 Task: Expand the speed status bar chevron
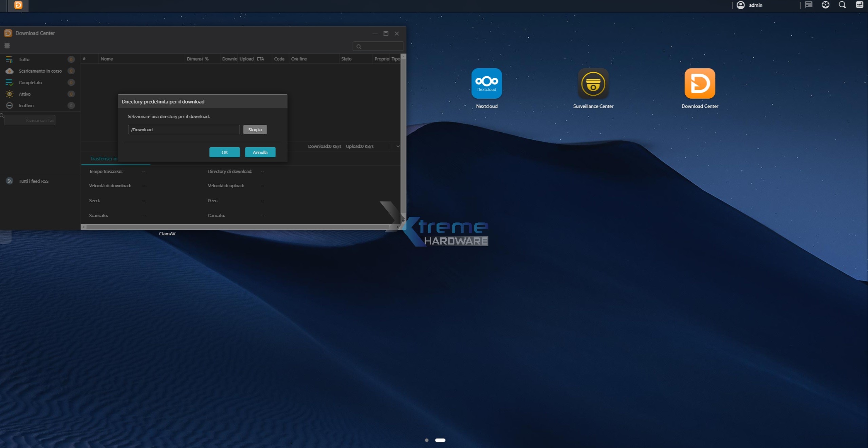click(x=398, y=147)
